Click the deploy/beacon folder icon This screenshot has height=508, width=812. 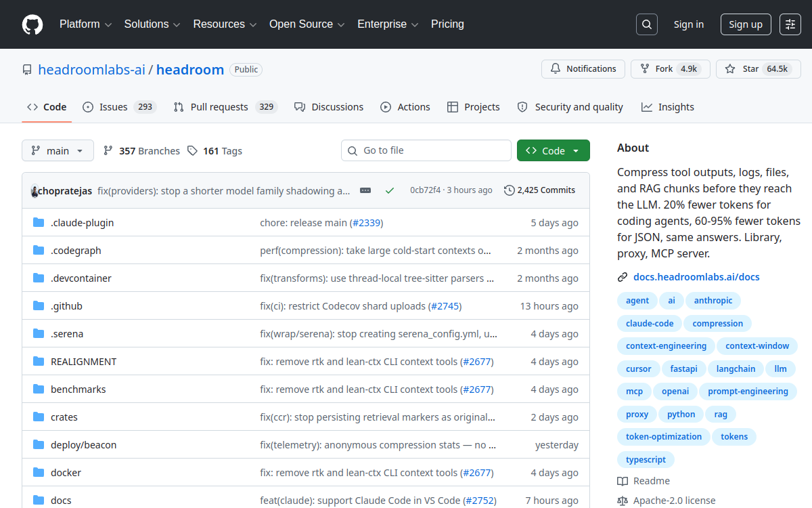[39, 445]
